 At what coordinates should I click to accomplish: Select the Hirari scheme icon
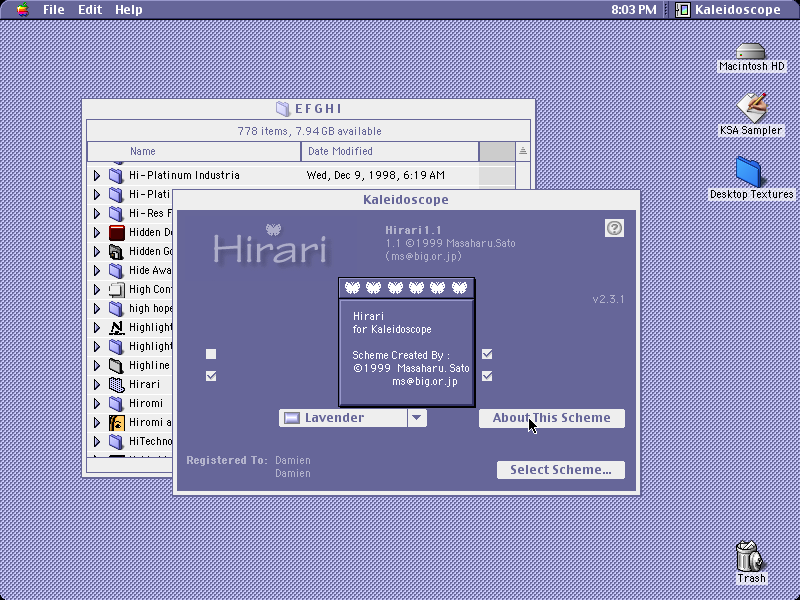coord(116,384)
